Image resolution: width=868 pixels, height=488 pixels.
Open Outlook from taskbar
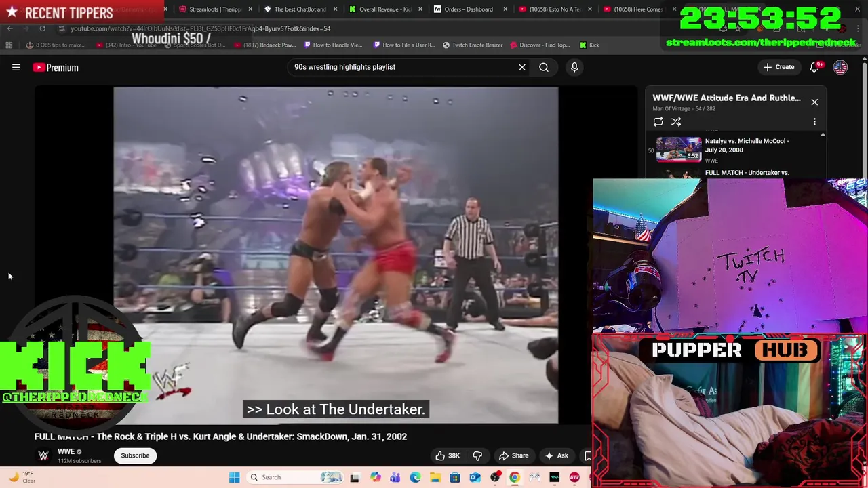(x=475, y=477)
